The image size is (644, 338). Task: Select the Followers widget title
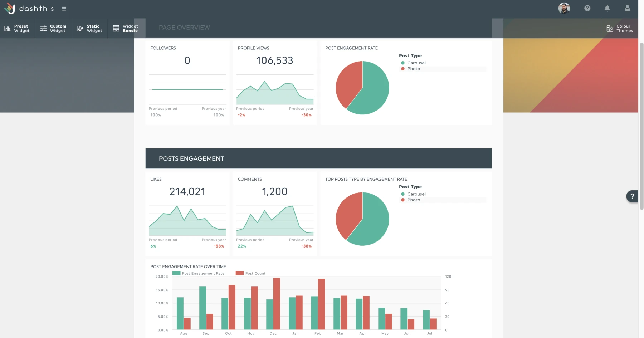pyautogui.click(x=163, y=48)
